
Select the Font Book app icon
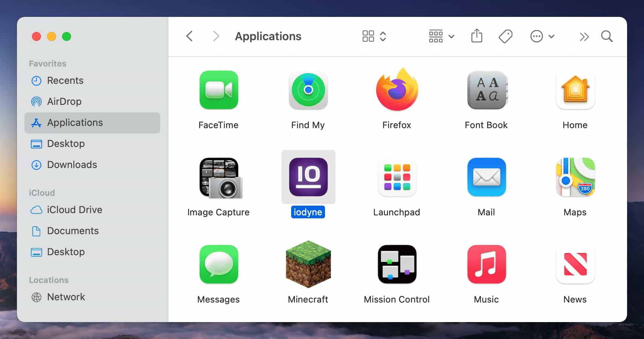click(x=486, y=90)
